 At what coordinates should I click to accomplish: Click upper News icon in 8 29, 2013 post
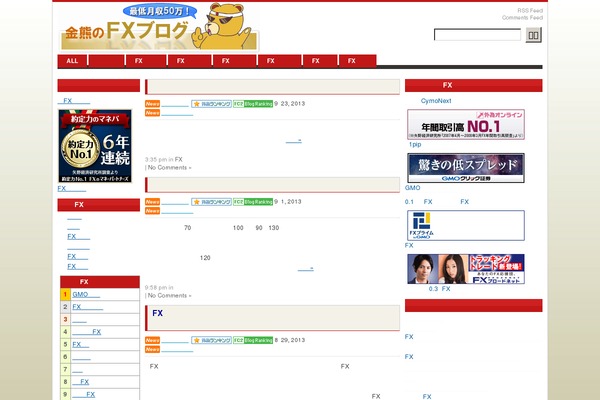pos(152,340)
